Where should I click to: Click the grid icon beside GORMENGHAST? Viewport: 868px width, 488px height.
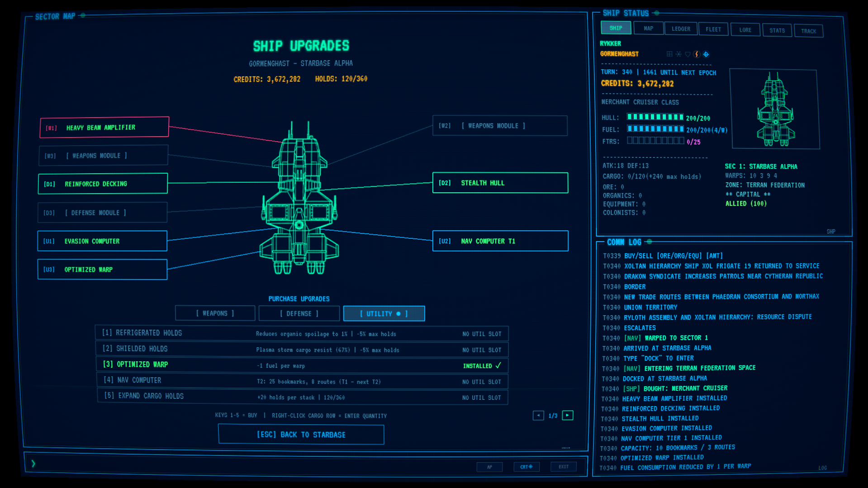click(x=669, y=54)
